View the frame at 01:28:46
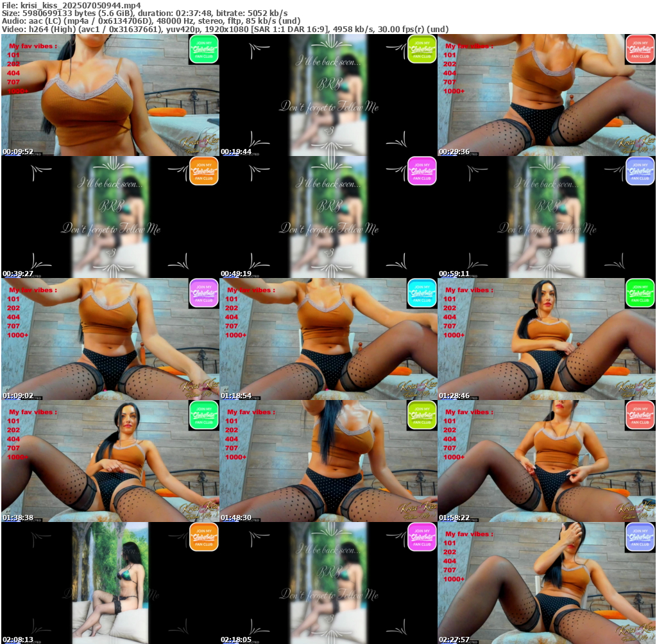This screenshot has height=644, width=657. [x=547, y=339]
